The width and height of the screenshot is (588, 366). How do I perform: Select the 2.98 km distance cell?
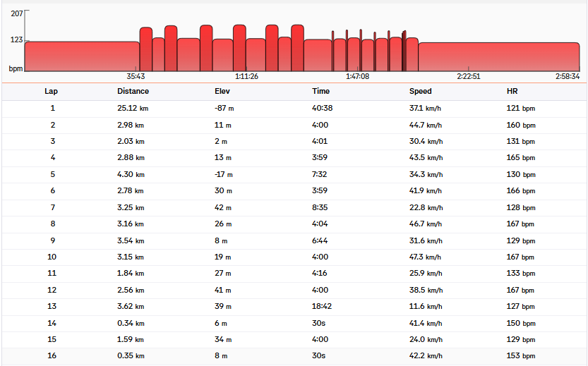click(x=131, y=125)
